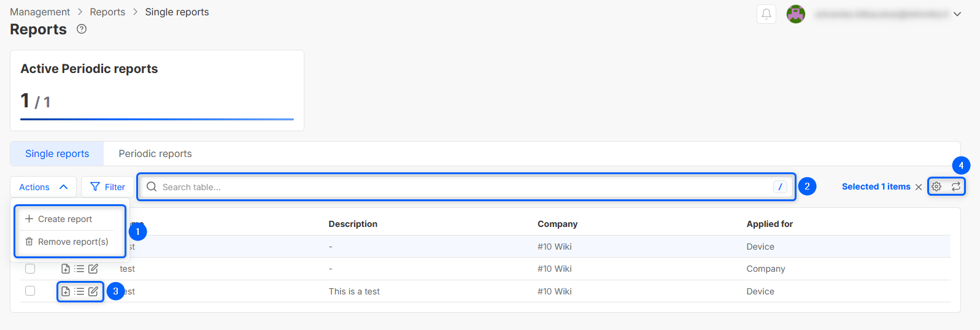Go to Reports in the breadcrumb
Screen dimensions: 980x330
tap(107, 12)
